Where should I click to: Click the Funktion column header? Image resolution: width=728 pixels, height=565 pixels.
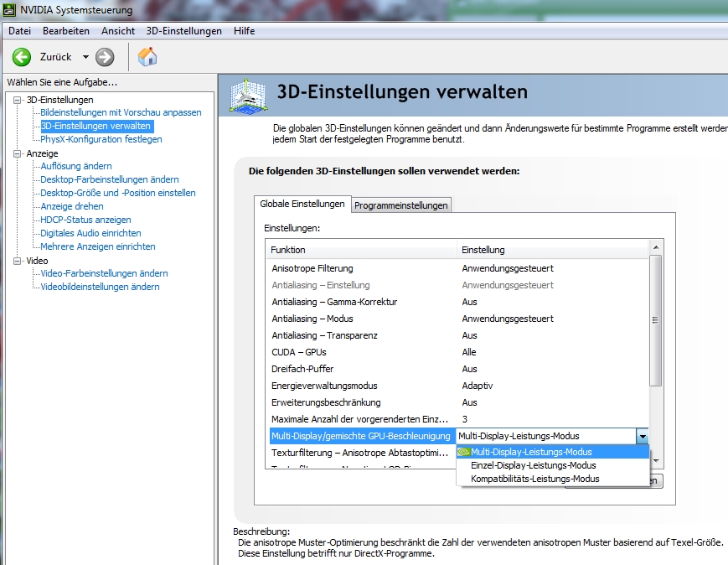362,250
